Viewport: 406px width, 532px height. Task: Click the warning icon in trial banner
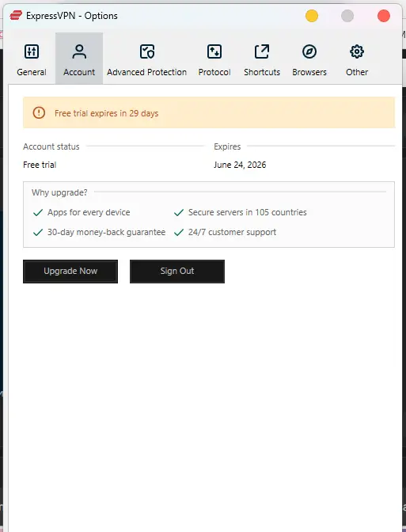(x=39, y=112)
